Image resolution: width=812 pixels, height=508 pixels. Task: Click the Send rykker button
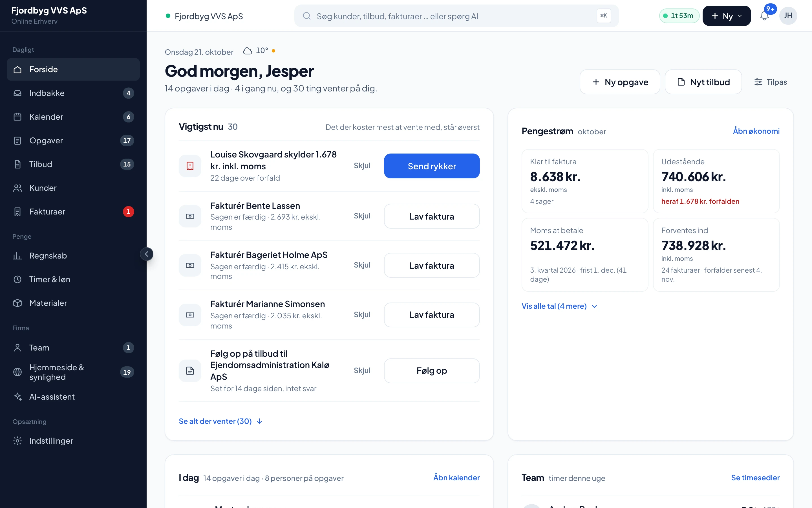431,166
